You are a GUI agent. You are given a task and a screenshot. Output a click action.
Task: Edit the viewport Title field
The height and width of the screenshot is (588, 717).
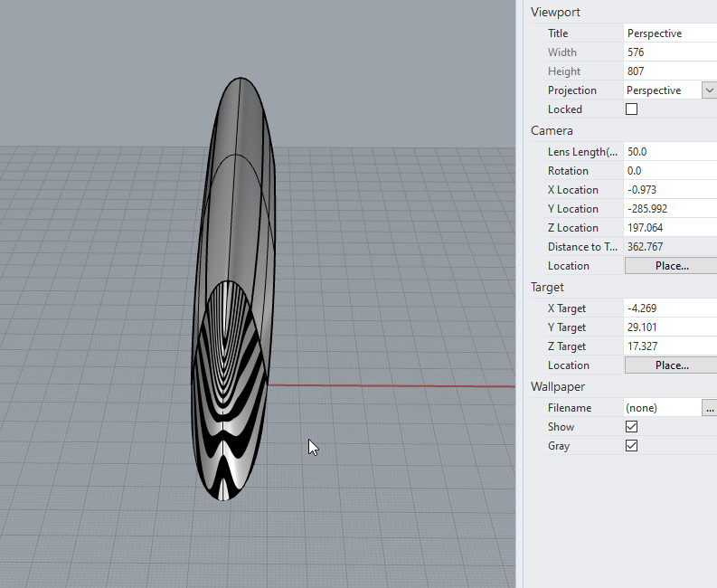click(670, 33)
